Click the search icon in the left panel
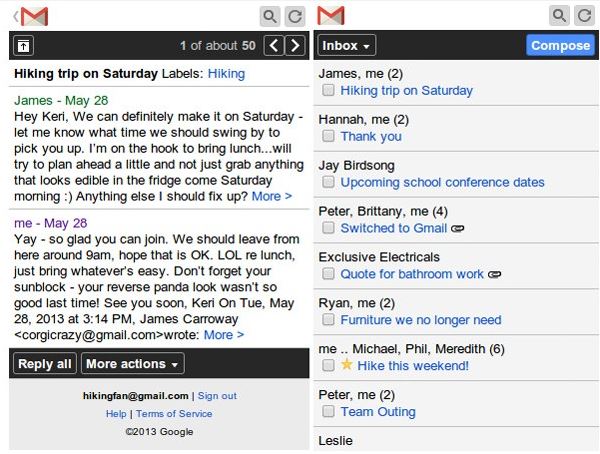Viewport: 600px width, 454px height. pyautogui.click(x=270, y=16)
